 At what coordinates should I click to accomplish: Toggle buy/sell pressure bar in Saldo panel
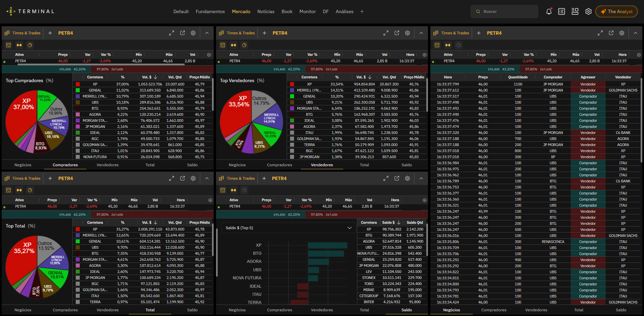(x=234, y=190)
